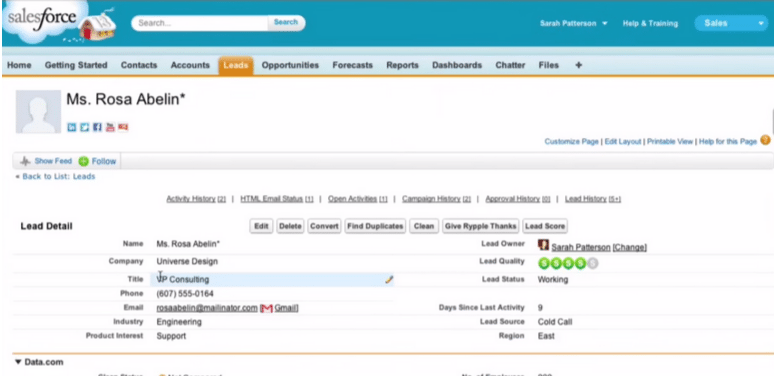Click the Lead Score button
The width and height of the screenshot is (774, 376).
pyautogui.click(x=545, y=226)
